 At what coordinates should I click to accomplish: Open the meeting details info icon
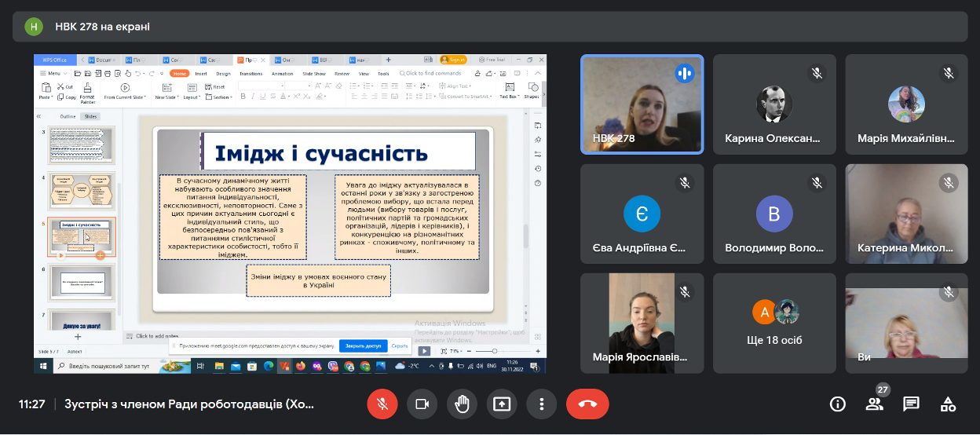pyautogui.click(x=838, y=404)
